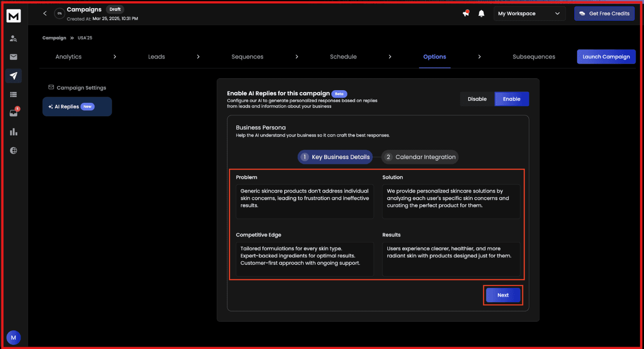644x349 pixels.
Task: Click Next to reach Calendar Integration
Action: (x=503, y=295)
